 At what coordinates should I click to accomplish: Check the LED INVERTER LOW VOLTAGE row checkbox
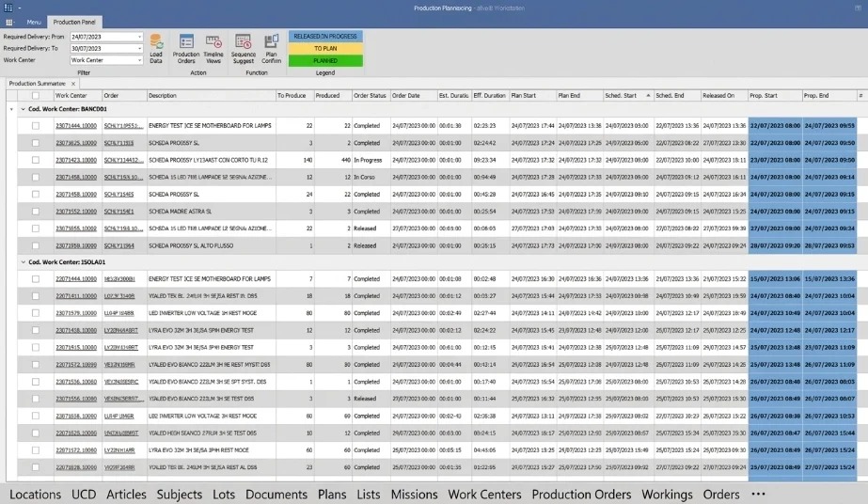pos(36,313)
